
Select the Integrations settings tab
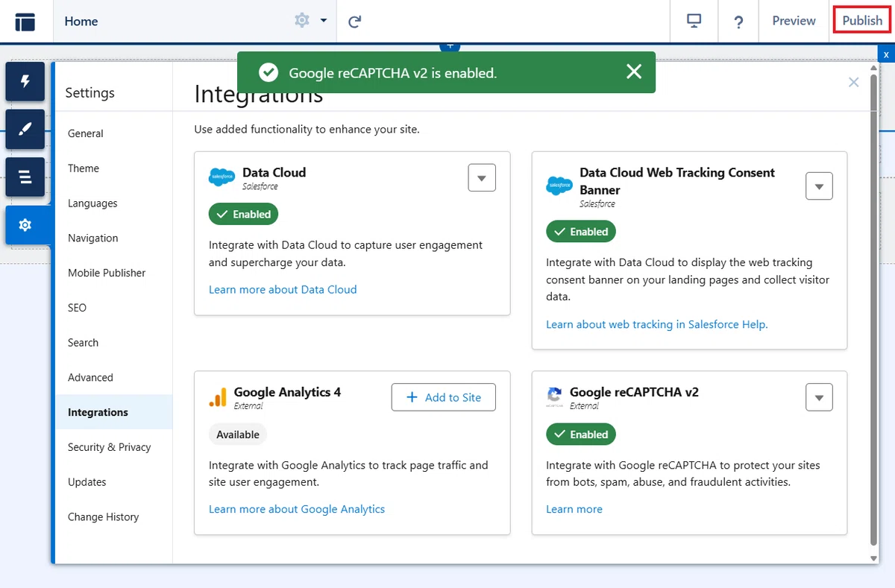(x=113, y=412)
